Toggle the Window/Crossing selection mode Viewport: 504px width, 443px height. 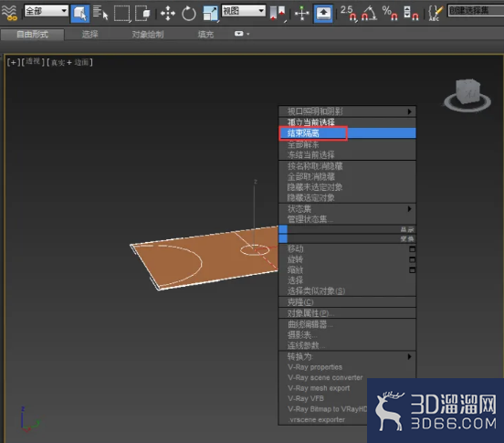point(142,14)
